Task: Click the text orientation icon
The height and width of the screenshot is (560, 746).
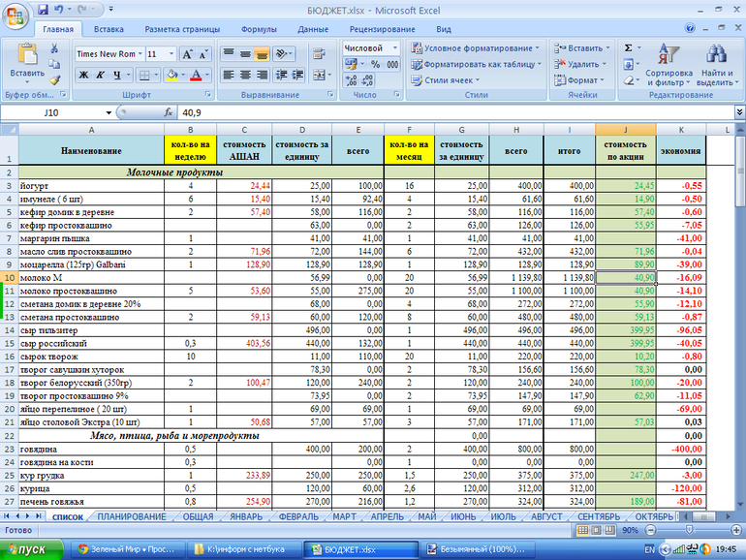Action: [x=282, y=53]
